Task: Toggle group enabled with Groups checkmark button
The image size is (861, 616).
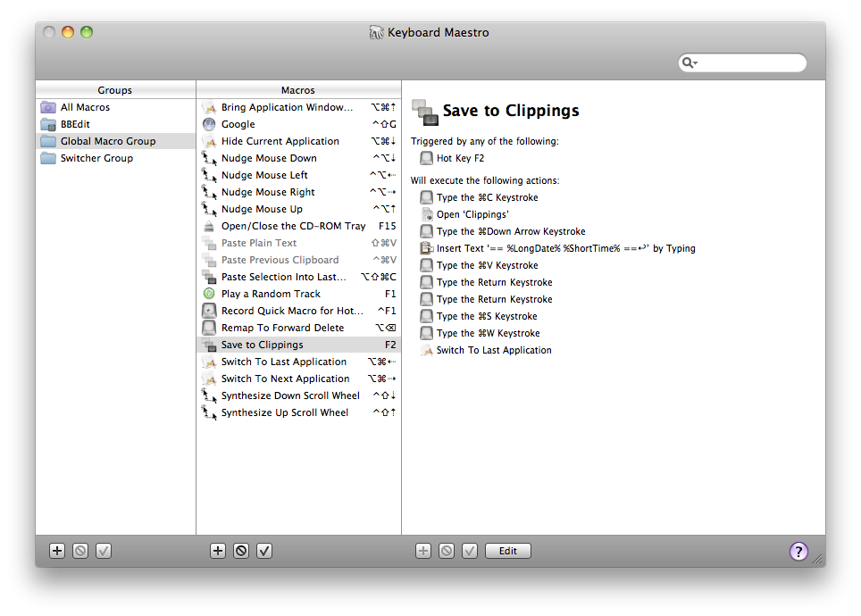Action: pos(104,551)
